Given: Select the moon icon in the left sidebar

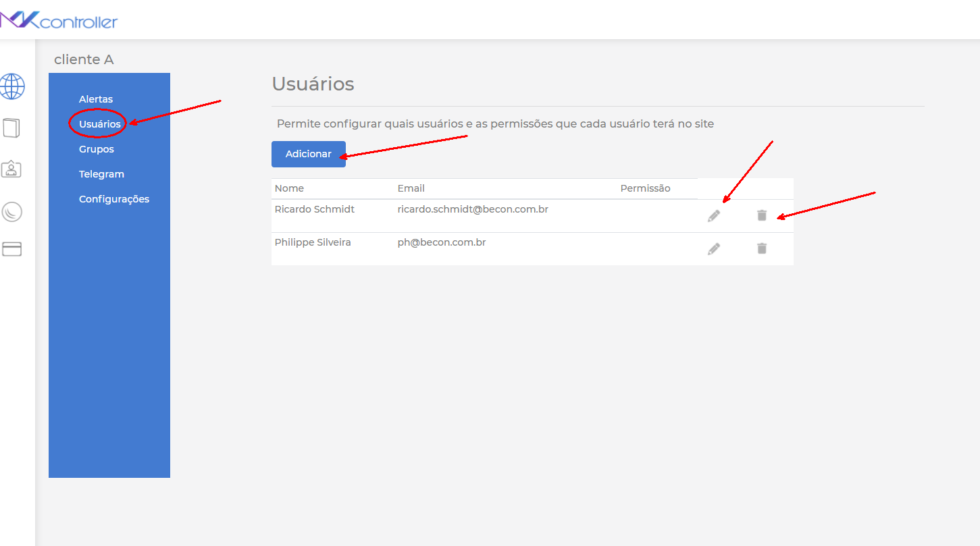Looking at the screenshot, I should tap(11, 211).
